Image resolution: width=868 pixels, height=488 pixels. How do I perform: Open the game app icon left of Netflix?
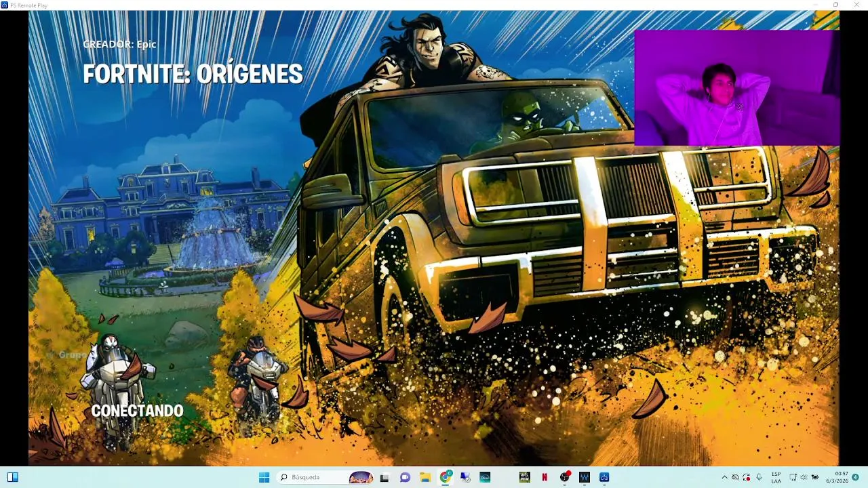click(525, 477)
